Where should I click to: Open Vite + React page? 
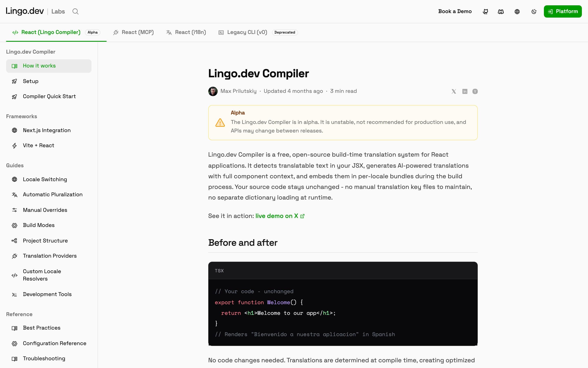(49, 146)
